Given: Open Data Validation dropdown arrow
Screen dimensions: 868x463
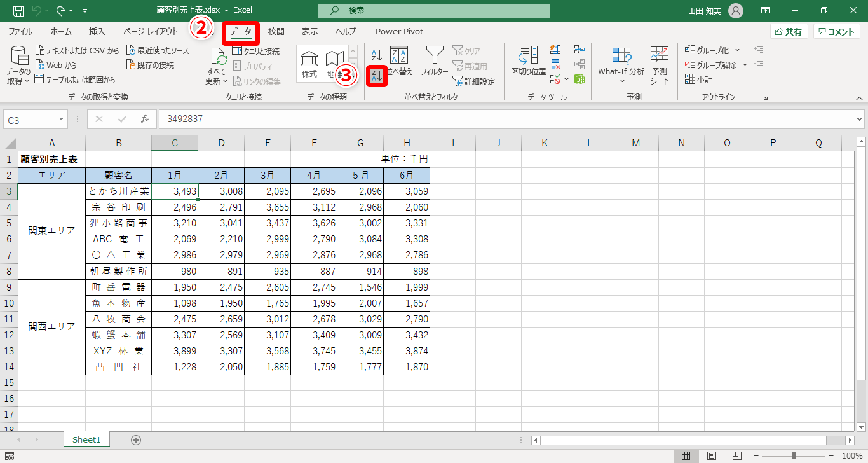Looking at the screenshot, I should 566,79.
